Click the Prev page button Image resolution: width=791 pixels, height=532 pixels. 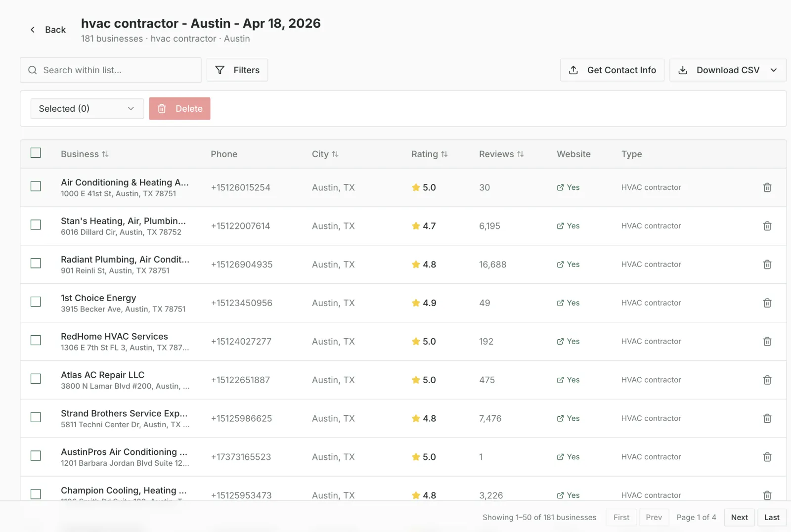[x=654, y=517]
